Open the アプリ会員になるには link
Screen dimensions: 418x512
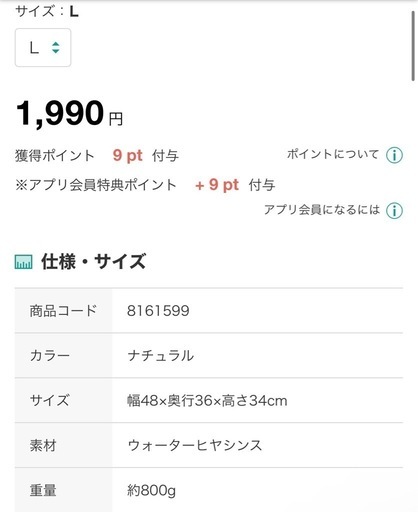322,210
